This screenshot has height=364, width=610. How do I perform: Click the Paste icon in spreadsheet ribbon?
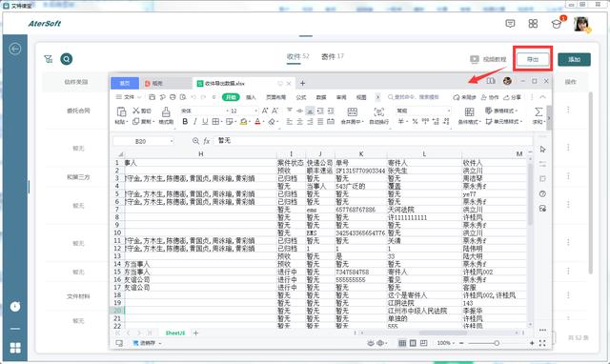(x=121, y=112)
